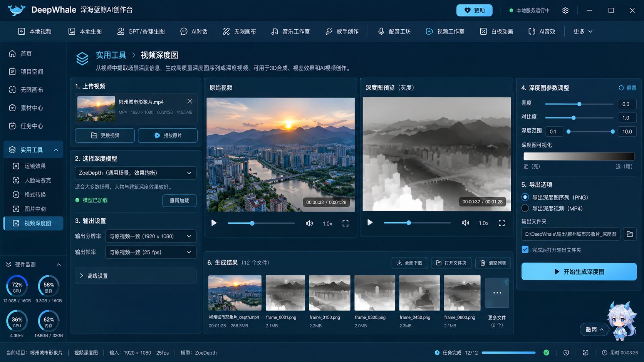Enter fullscreen on original video

click(345, 223)
